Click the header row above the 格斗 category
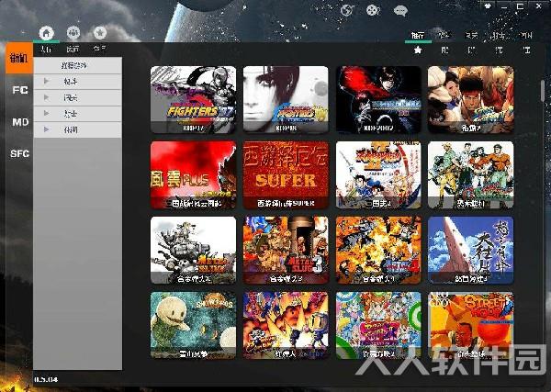 point(78,66)
